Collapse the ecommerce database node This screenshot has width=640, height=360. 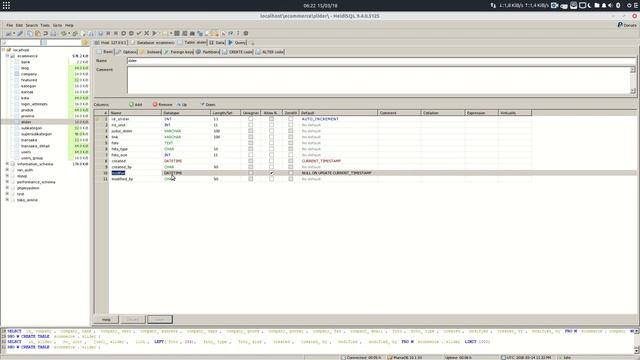pos(7,56)
